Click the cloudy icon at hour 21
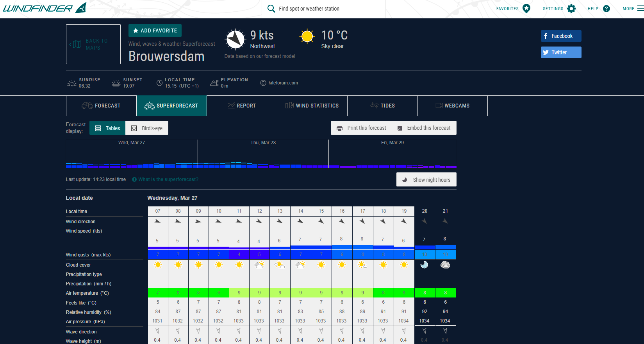 (445, 265)
